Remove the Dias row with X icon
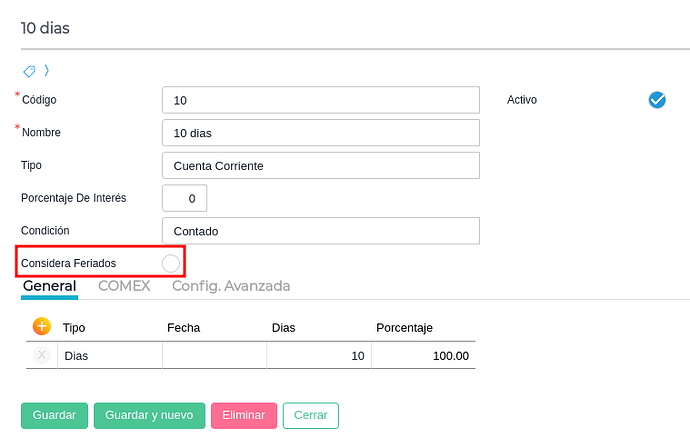 [42, 355]
